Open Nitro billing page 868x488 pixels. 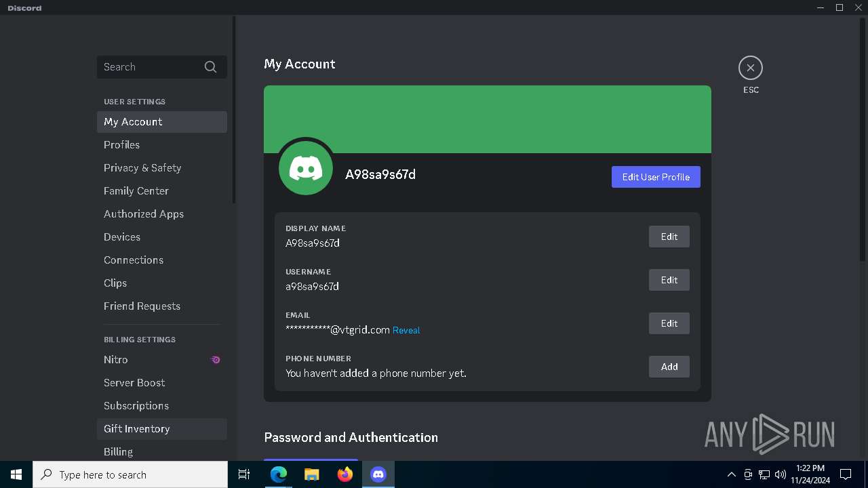[x=162, y=360]
